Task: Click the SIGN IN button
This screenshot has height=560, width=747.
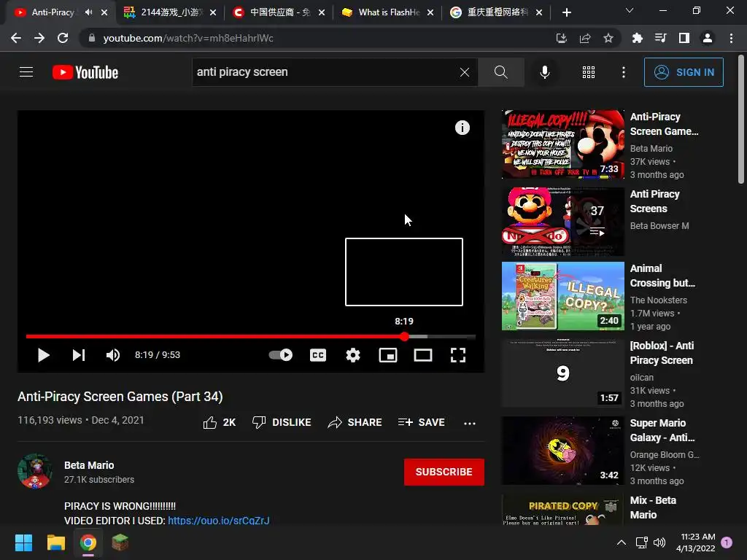Action: coord(684,72)
